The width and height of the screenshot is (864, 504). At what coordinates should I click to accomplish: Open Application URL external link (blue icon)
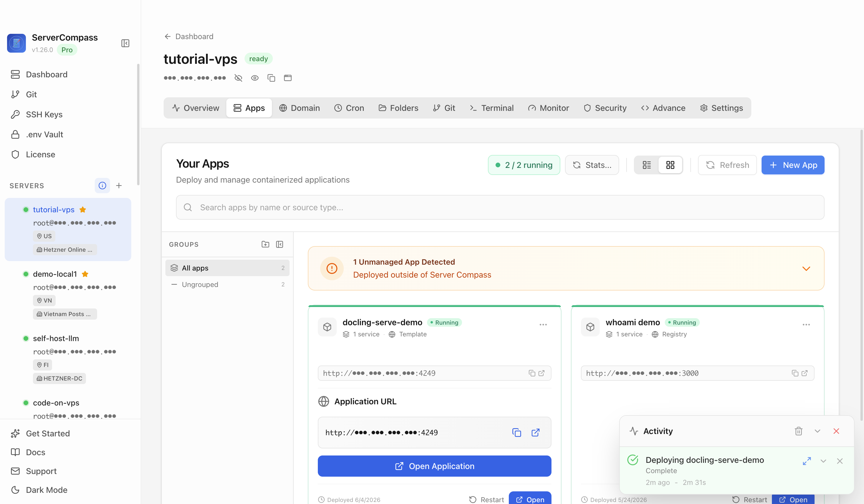[x=536, y=432]
